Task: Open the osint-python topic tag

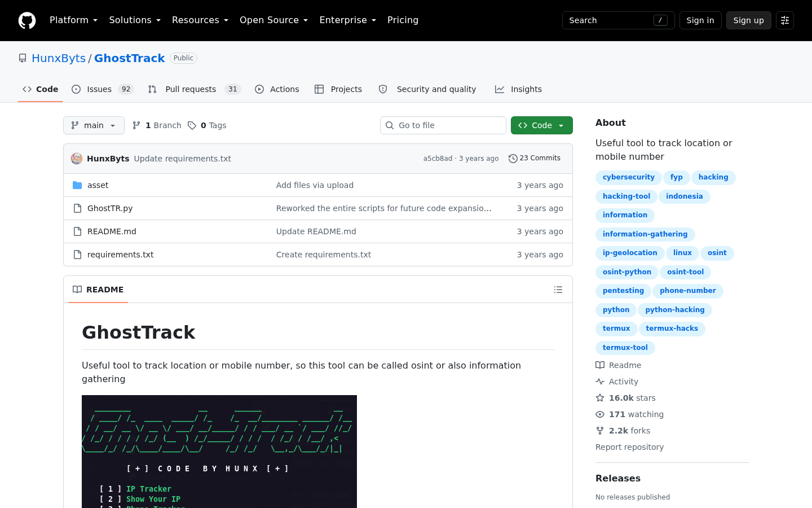Action: pos(627,272)
